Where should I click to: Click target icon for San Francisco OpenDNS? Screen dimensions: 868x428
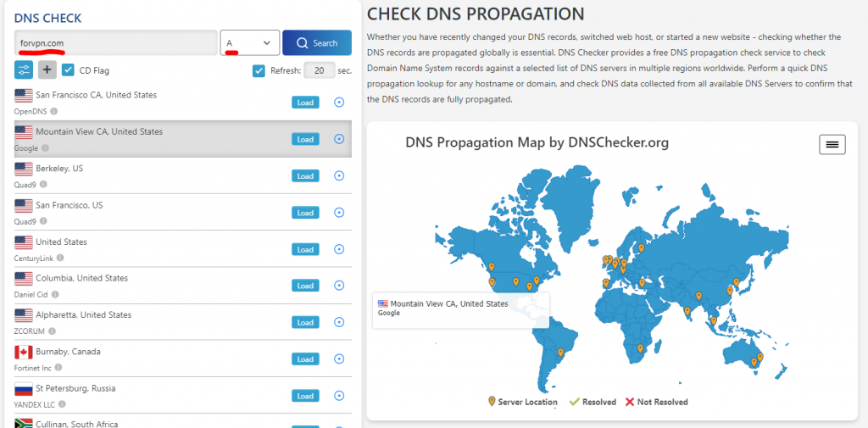[339, 103]
